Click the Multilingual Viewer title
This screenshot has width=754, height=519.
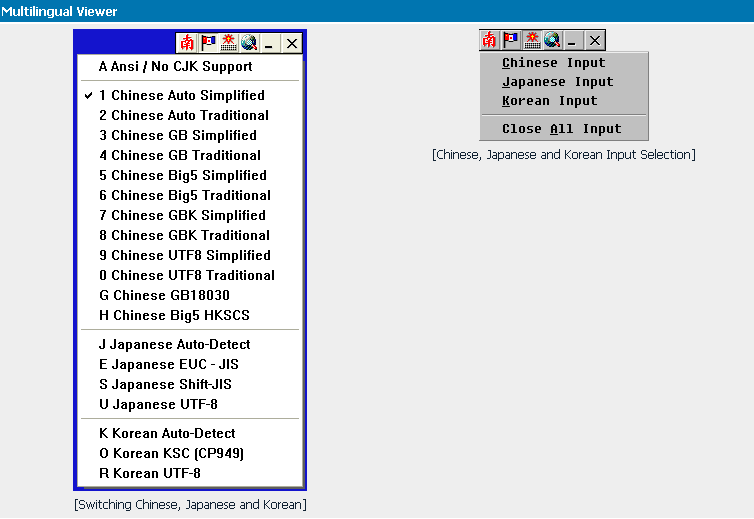[x=59, y=11]
